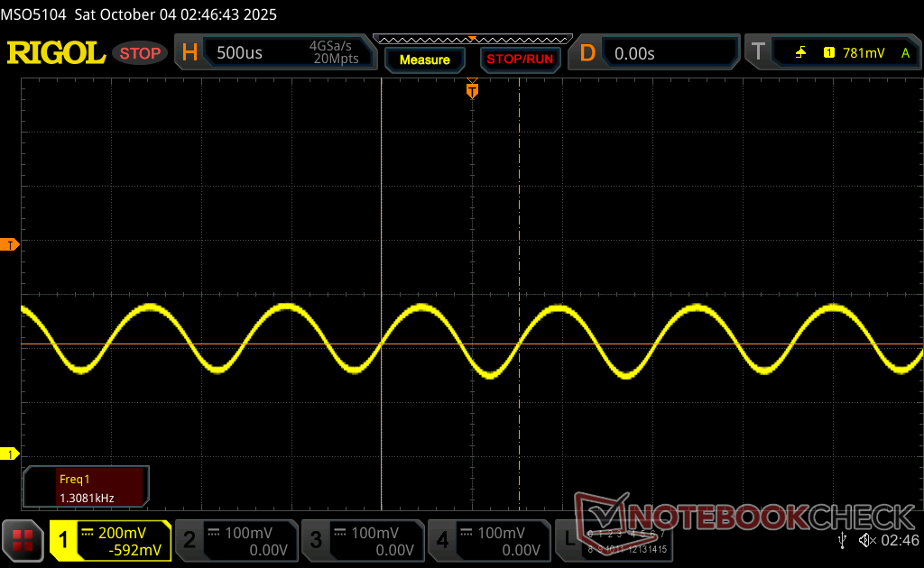Open the Measure menu
924x568 pixels.
click(424, 60)
